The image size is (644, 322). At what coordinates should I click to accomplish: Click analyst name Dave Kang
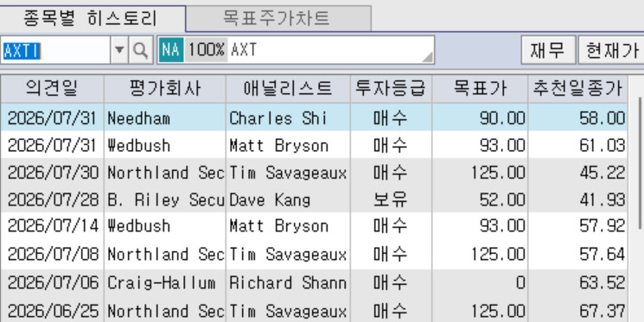(270, 199)
